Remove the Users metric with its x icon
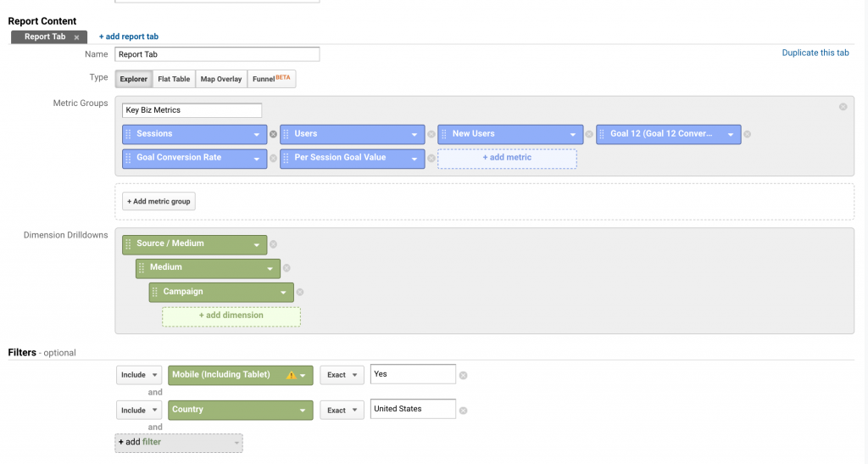 tap(431, 134)
